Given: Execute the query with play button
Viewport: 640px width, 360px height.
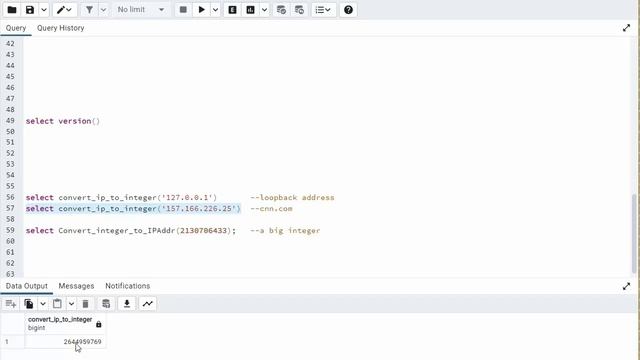Looking at the screenshot, I should point(201,10).
